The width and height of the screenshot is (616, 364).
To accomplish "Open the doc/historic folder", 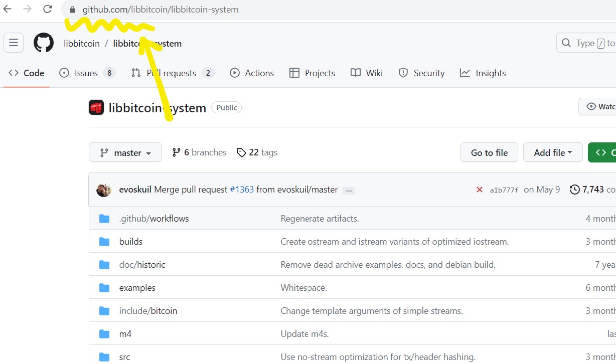I will tap(142, 265).
